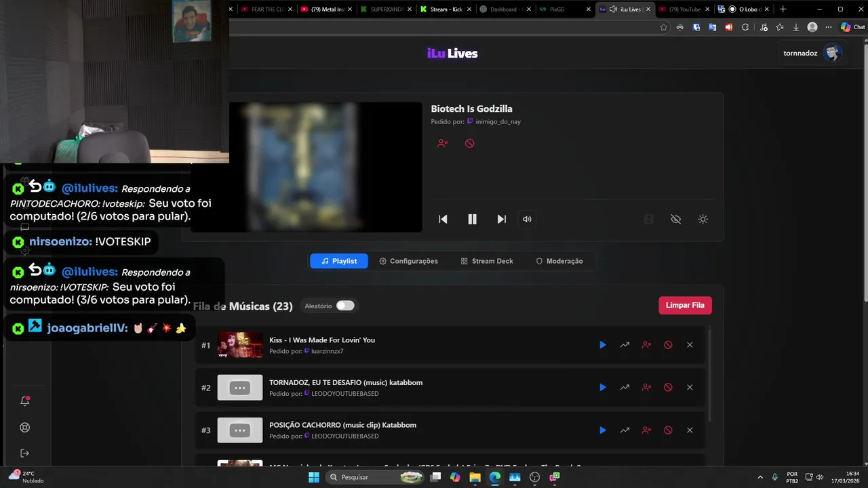Screen dimensions: 868x488
Task: Play POSIÇÃO CACHORRO music clip
Action: [x=602, y=430]
